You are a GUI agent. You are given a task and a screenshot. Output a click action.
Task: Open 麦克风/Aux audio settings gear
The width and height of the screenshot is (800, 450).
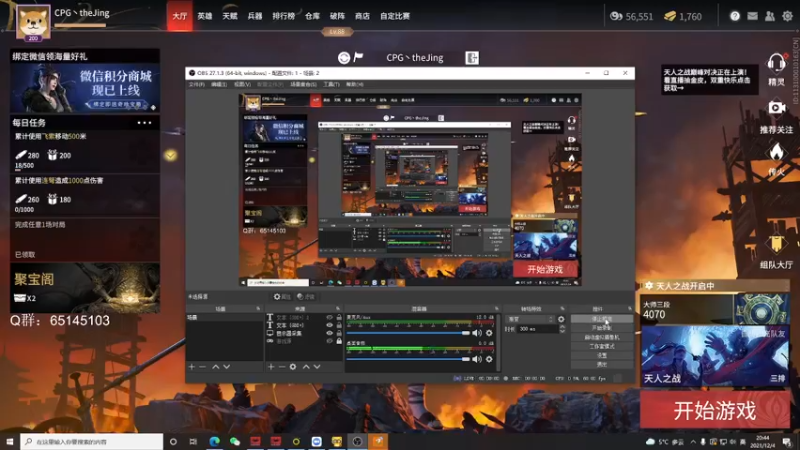[x=489, y=333]
